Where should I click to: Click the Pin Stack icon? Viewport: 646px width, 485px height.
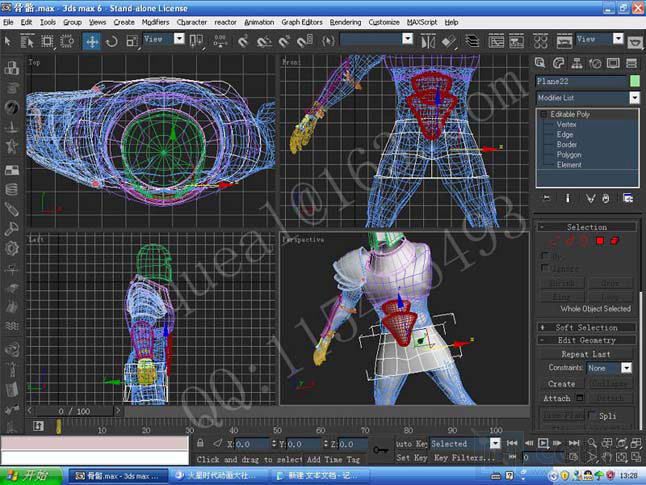coord(546,198)
